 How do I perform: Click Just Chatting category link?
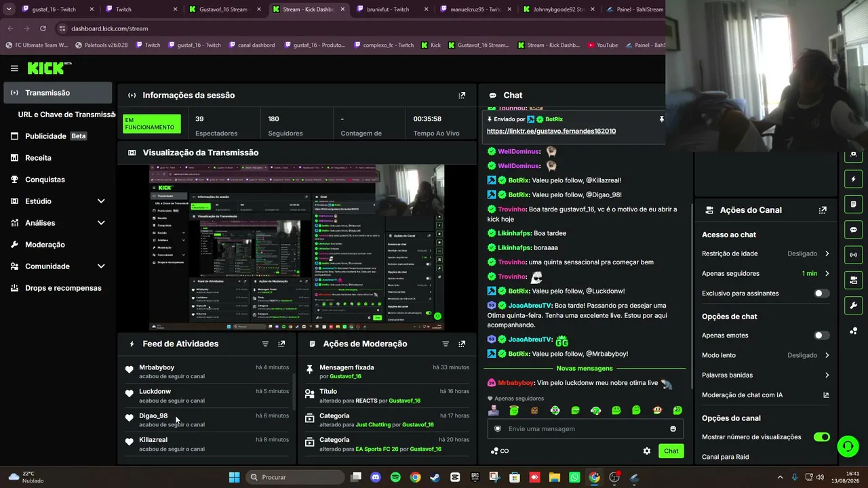click(373, 425)
